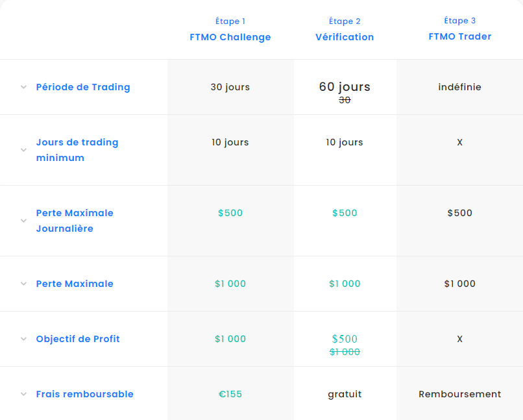The height and width of the screenshot is (420, 523).
Task: Click the Remboursement cell under FTMO Trader
Action: pyautogui.click(x=459, y=394)
